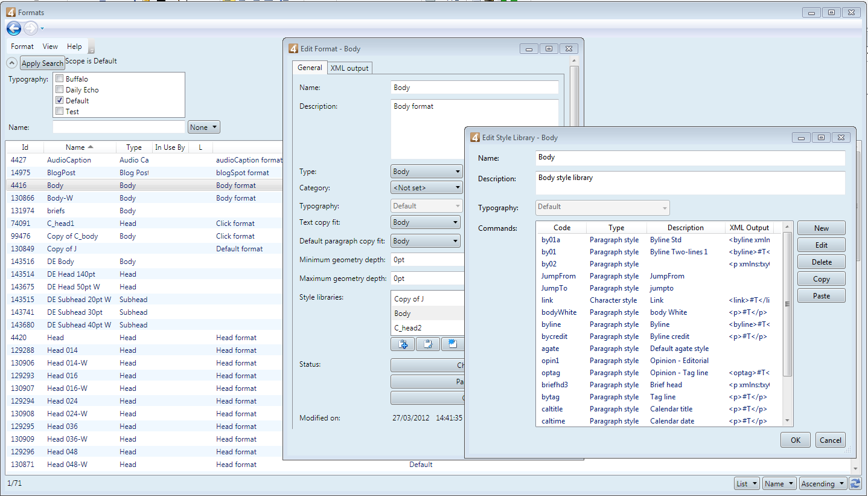Click the Edit Format - Body title icon
Screen dimensions: 868x496
(x=293, y=49)
